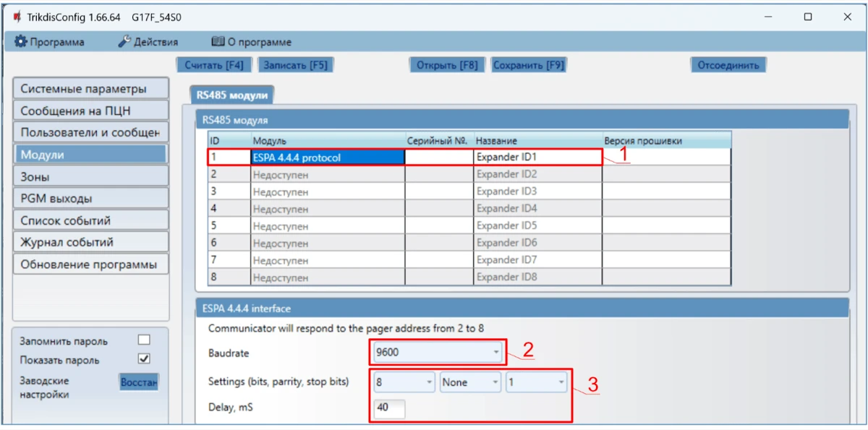Click the TrikdisConfig app icon in title bar
This screenshot has height=430, width=868.
point(17,17)
